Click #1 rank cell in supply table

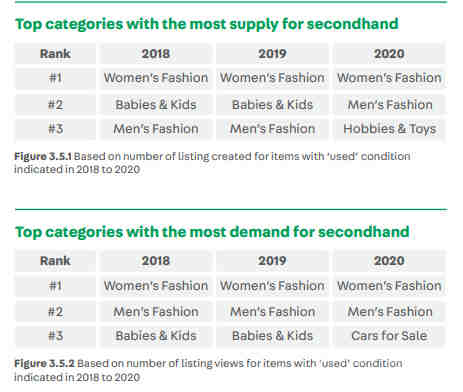(x=55, y=78)
